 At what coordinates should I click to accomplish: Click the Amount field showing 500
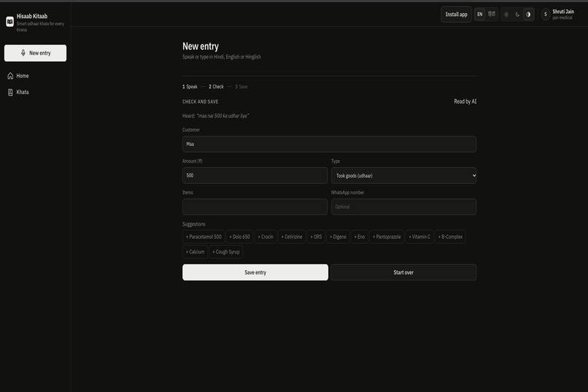point(255,175)
